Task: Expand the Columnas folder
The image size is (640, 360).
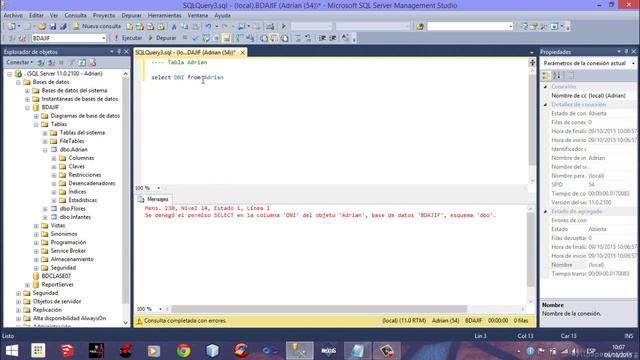Action: click(x=54, y=158)
